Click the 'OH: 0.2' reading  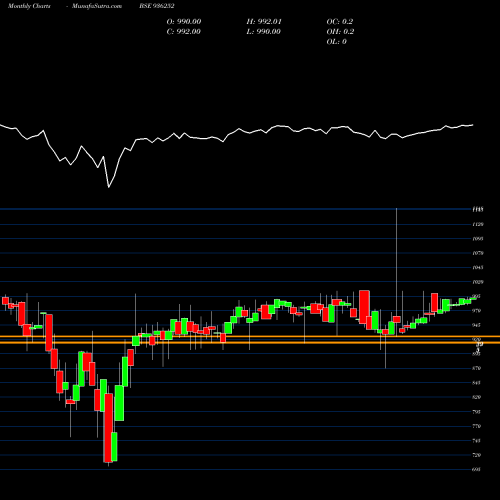click(340, 32)
